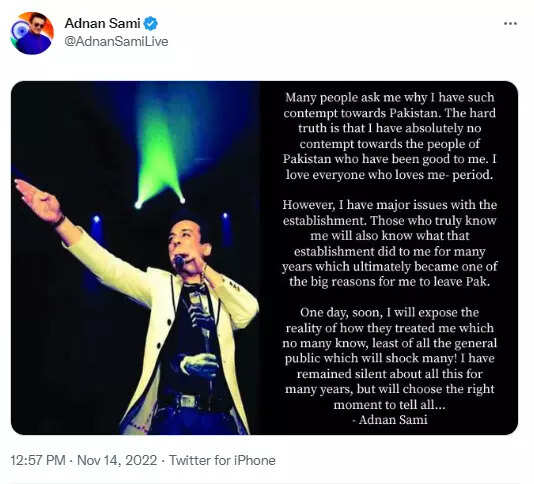This screenshot has width=534, height=484.
Task: Click the paragraph starting "Many people ask me"
Action: coord(390,136)
